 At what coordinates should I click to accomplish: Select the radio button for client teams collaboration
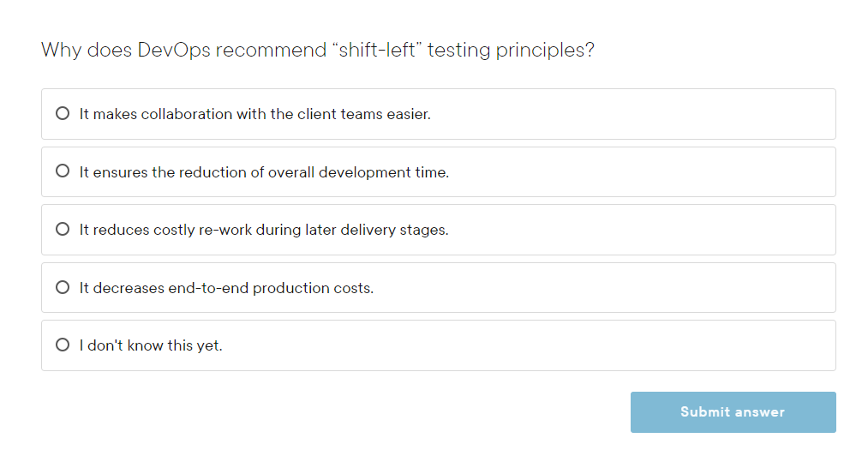pyautogui.click(x=63, y=113)
